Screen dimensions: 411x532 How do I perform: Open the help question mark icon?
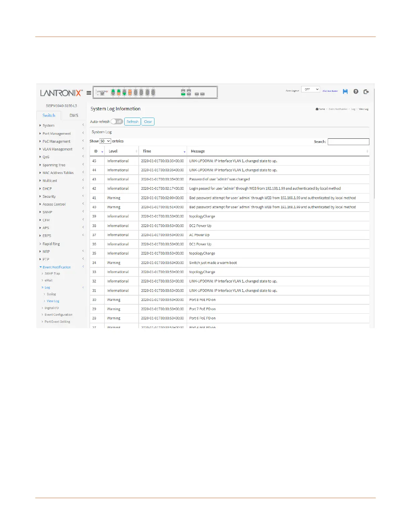[x=356, y=91]
